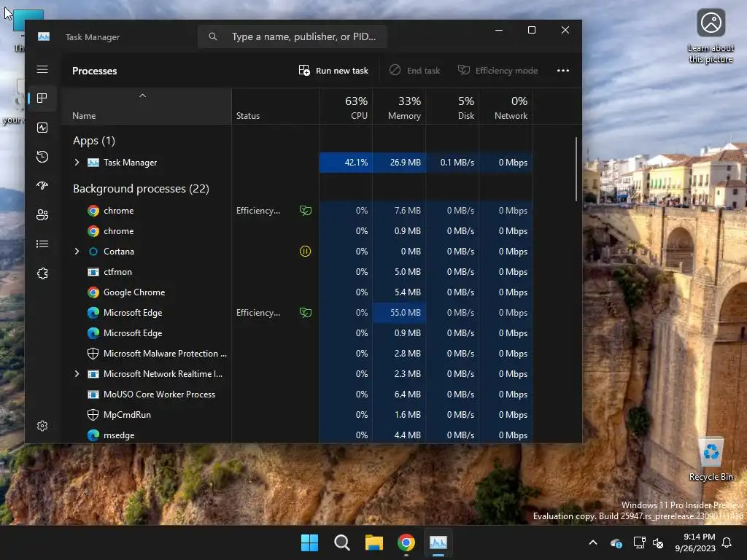Screen dimensions: 747x560
Task: Click the ctfmon process icon
Action: click(x=93, y=272)
